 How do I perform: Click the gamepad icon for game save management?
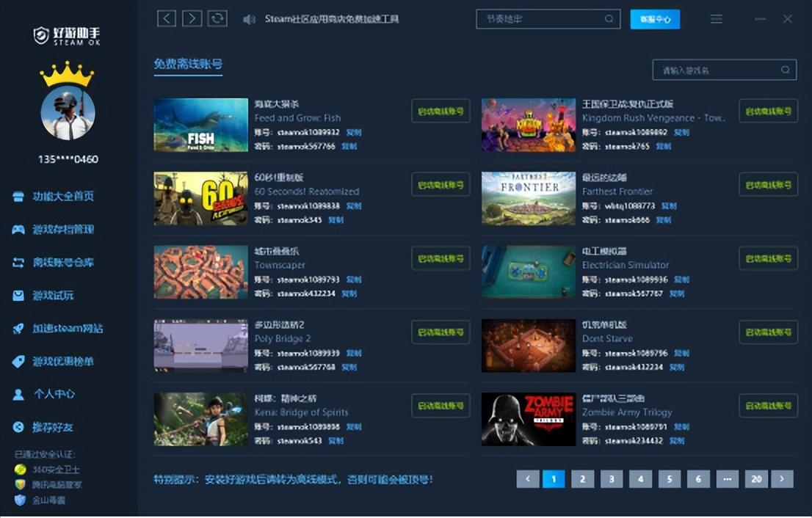[x=18, y=230]
